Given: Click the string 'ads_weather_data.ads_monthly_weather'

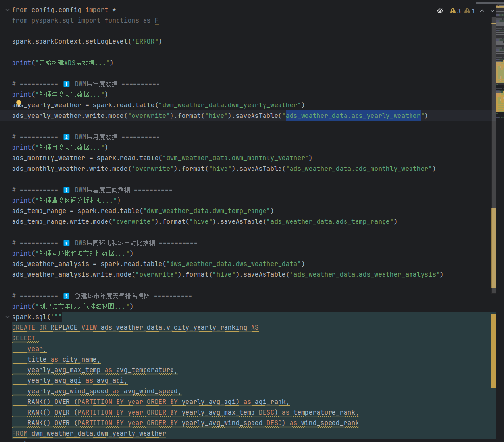Looking at the screenshot, I should (359, 169).
